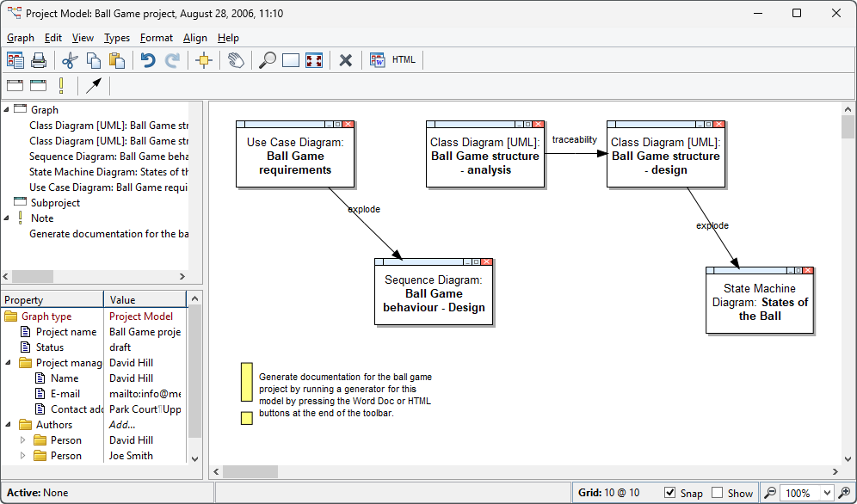This screenshot has width=857, height=504.
Task: Open the zoom percentage dropdown
Action: [x=826, y=493]
